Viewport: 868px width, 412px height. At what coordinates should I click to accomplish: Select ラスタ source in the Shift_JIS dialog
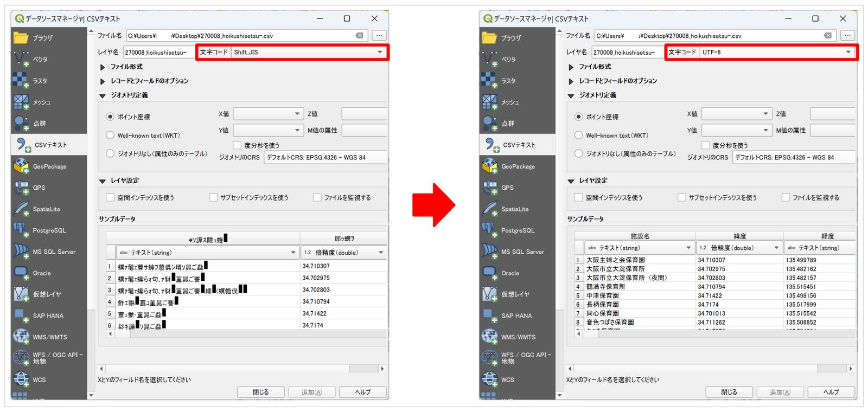tap(48, 81)
